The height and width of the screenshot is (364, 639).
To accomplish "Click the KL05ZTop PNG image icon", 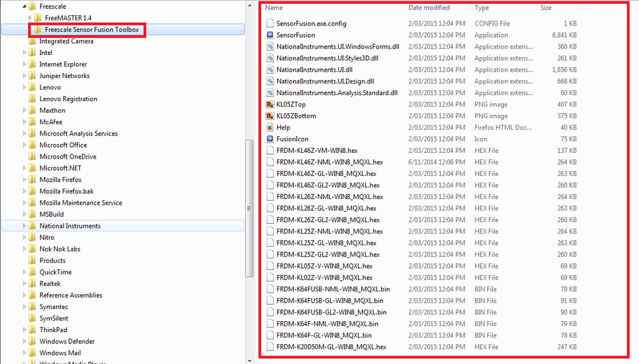I will [270, 104].
